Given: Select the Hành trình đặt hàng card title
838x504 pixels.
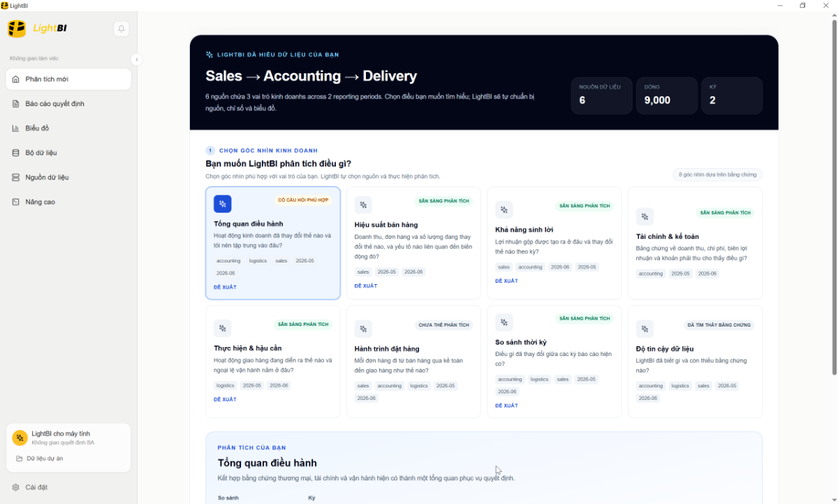Looking at the screenshot, I should [x=387, y=348].
